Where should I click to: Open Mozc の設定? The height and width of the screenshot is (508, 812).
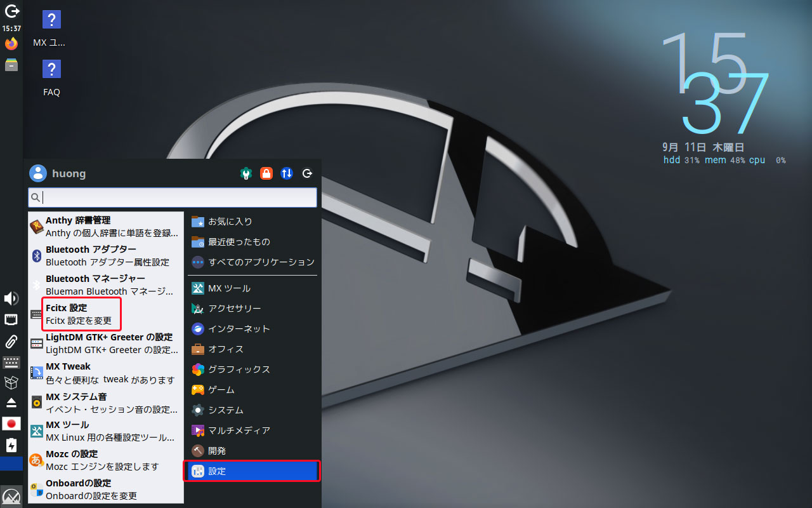[106, 460]
